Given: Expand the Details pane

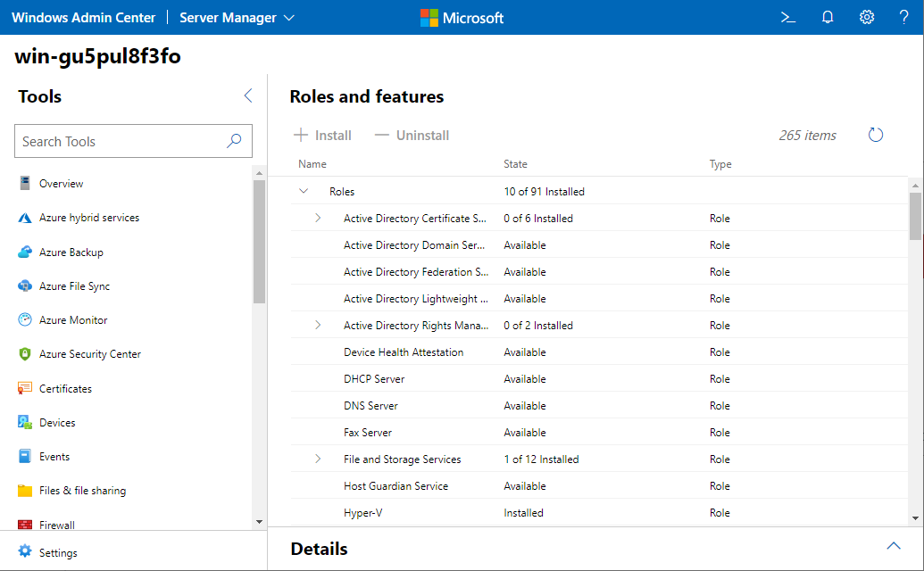Looking at the screenshot, I should 893,546.
